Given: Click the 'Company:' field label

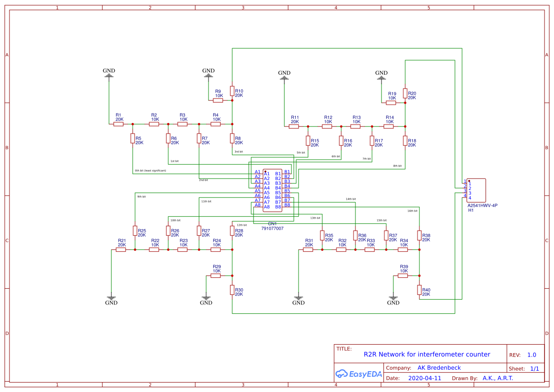Looking at the screenshot, I should coord(399,368).
